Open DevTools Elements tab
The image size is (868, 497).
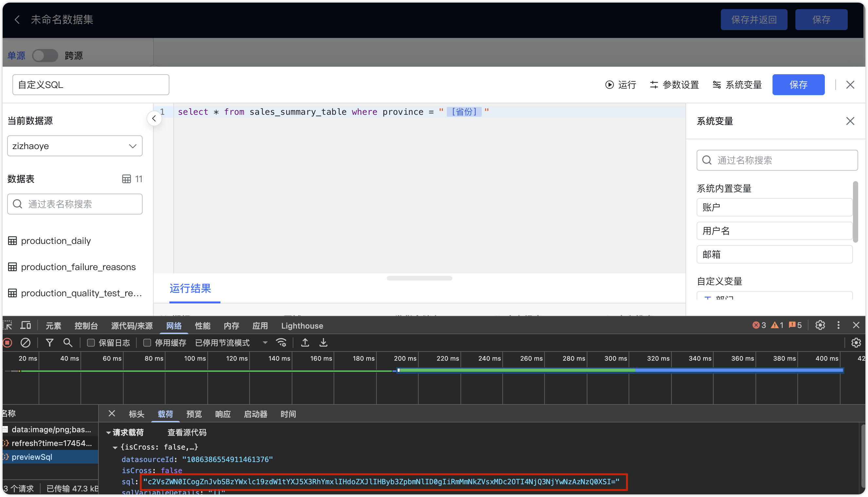pos(54,326)
